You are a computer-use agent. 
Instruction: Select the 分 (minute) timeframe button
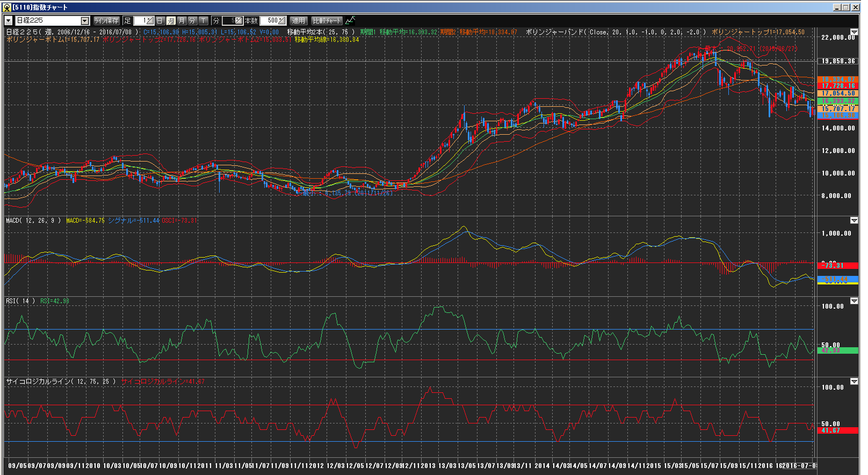click(192, 21)
